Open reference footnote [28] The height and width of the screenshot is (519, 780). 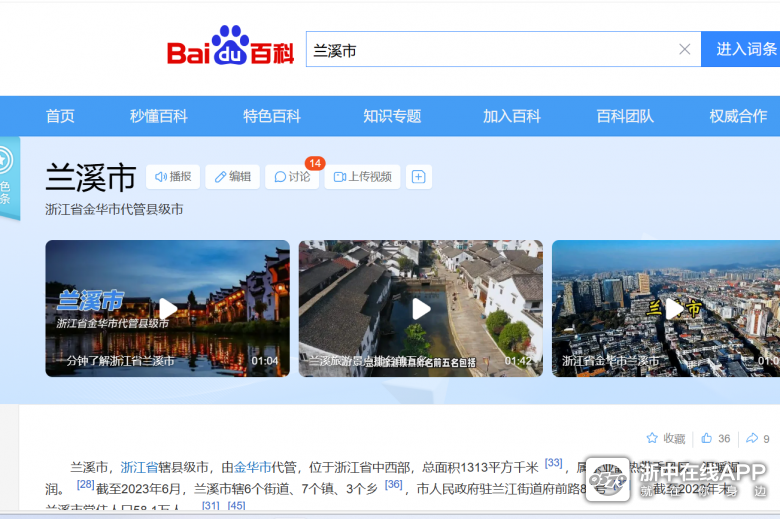[86, 484]
